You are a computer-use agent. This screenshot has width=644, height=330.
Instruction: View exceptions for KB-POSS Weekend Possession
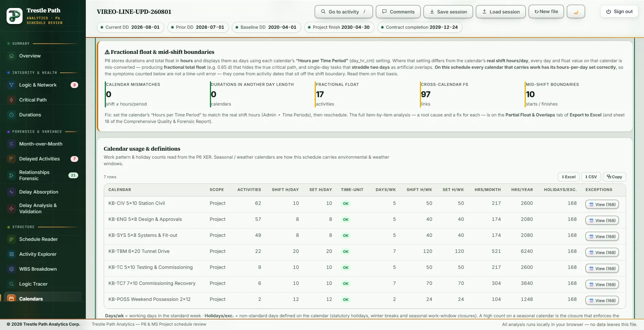tap(602, 301)
